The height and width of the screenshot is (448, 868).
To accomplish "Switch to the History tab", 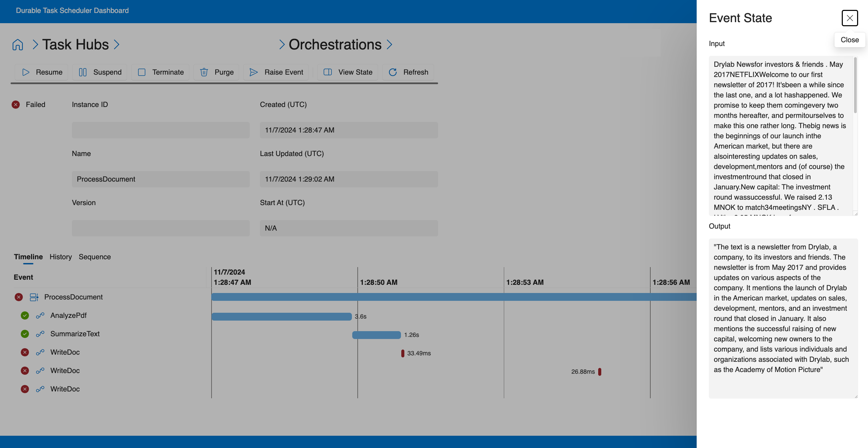I will (x=60, y=257).
